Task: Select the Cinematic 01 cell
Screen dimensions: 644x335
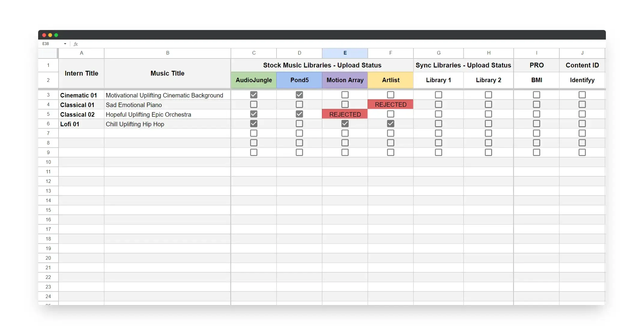Action: point(81,95)
